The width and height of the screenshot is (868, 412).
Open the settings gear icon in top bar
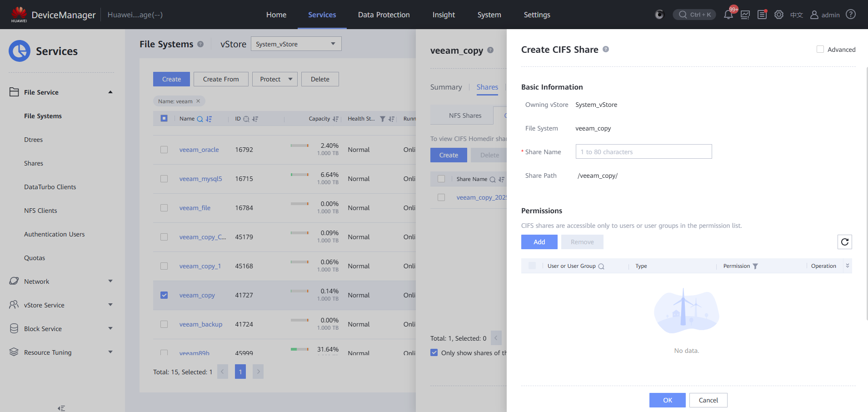point(779,15)
